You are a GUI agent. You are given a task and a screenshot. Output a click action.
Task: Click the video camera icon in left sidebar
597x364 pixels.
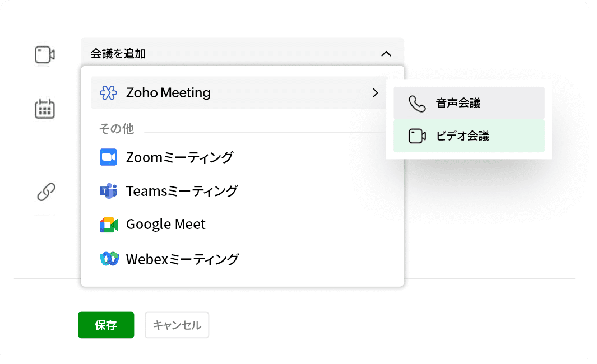coord(44,54)
